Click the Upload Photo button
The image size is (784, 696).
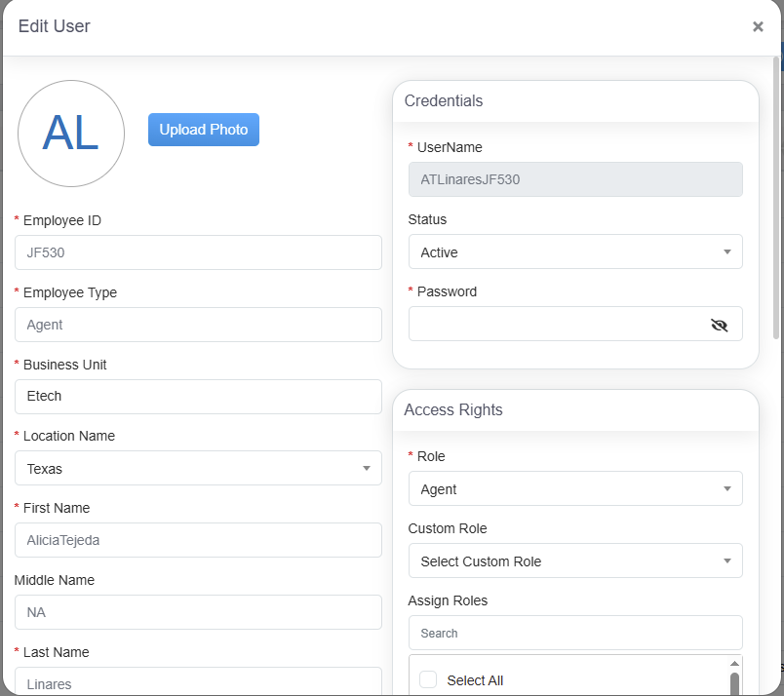click(x=204, y=130)
